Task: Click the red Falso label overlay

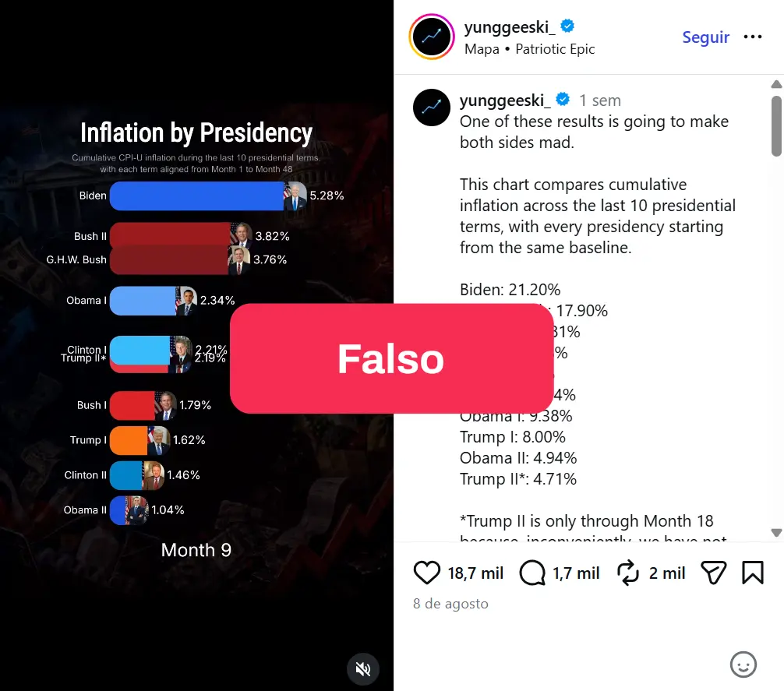Action: (391, 358)
